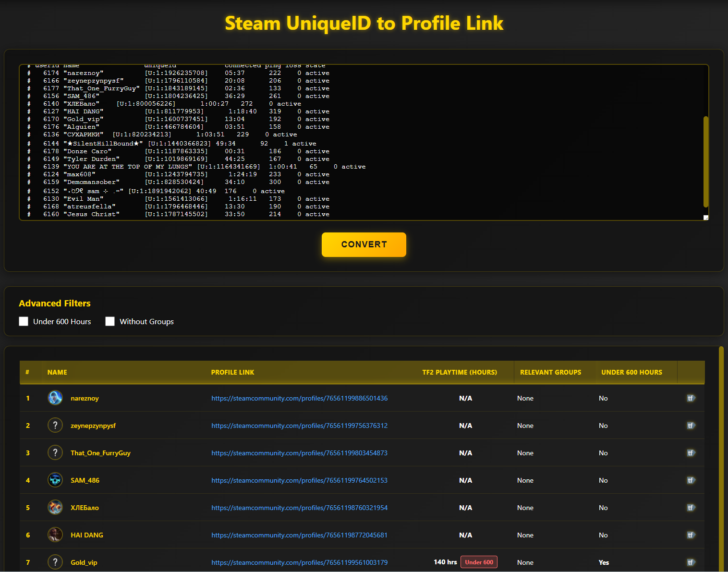Click the tf icon in HAI DANG row

pyautogui.click(x=691, y=535)
